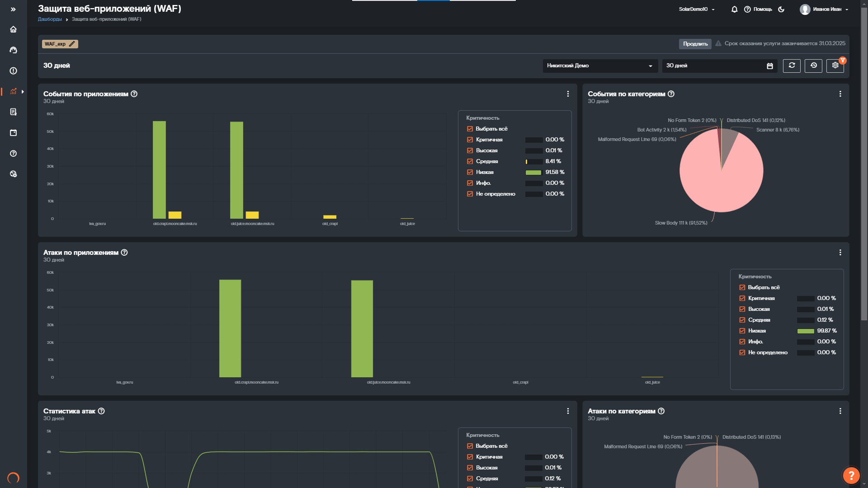868x488 pixels.
Task: Click orange question mark help bubble
Action: 851,475
